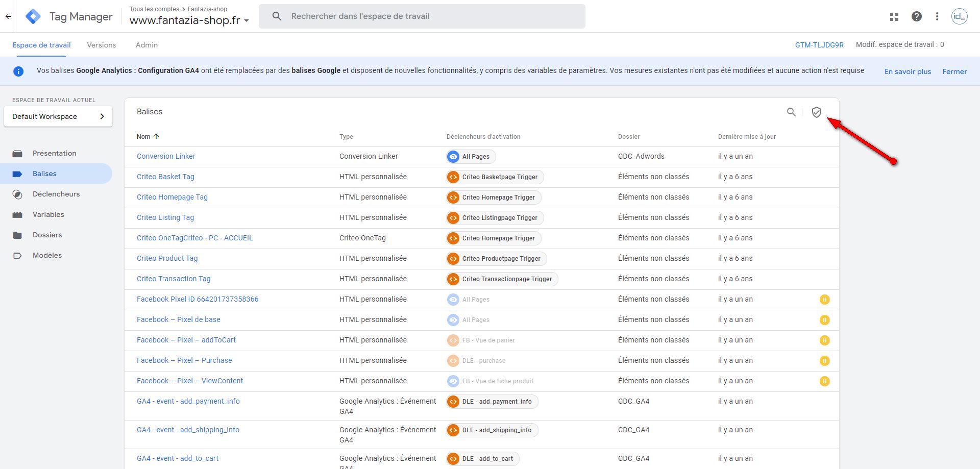
Task: Open the tag coverage shield icon
Action: pyautogui.click(x=817, y=112)
